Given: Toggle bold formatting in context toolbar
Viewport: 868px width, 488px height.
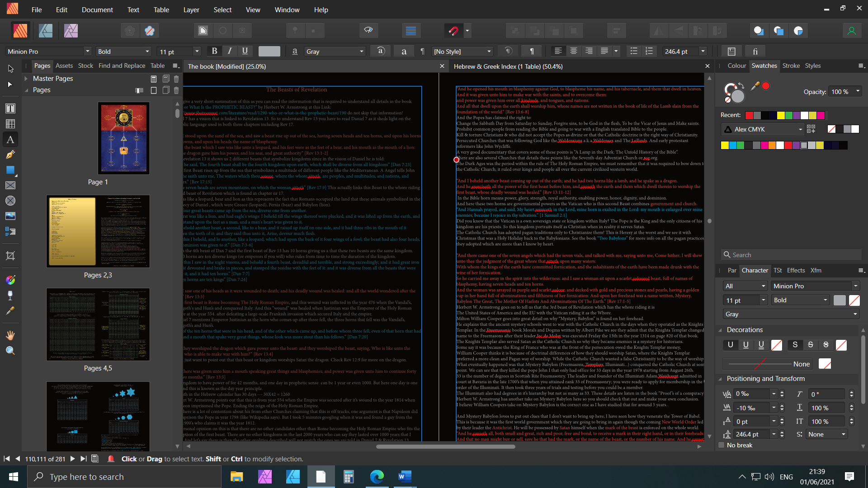Looking at the screenshot, I should (x=215, y=51).
